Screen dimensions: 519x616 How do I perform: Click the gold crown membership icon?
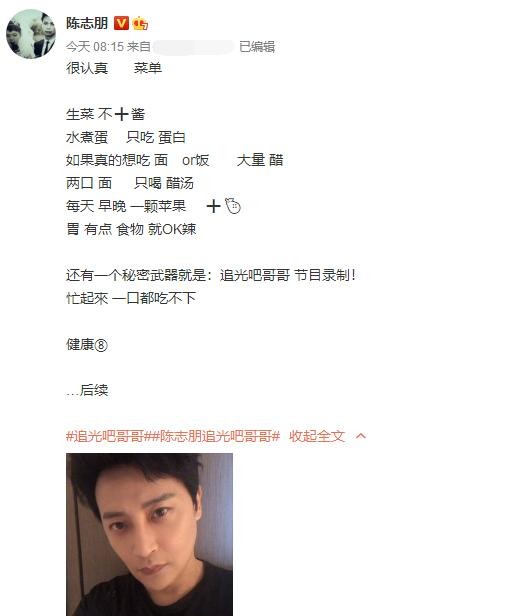click(140, 23)
